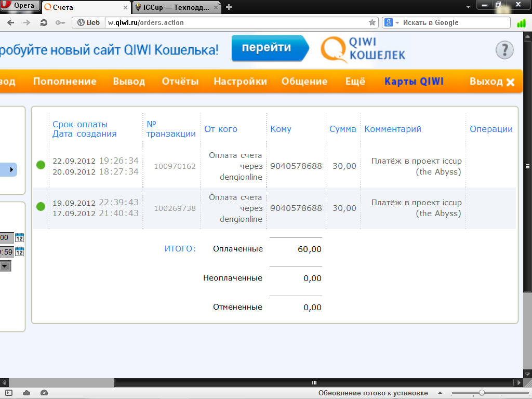The image size is (532, 399).
Task: Open the Пополнение menu
Action: pos(65,82)
